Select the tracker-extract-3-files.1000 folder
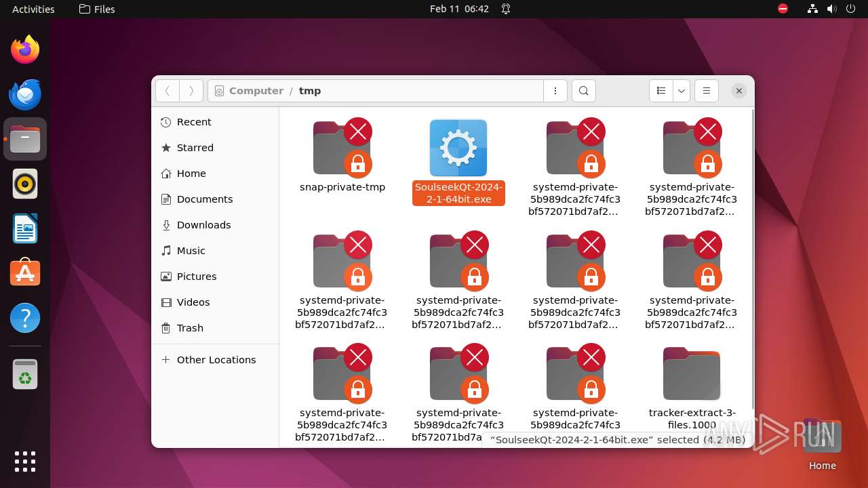This screenshot has width=868, height=488. tap(692, 388)
